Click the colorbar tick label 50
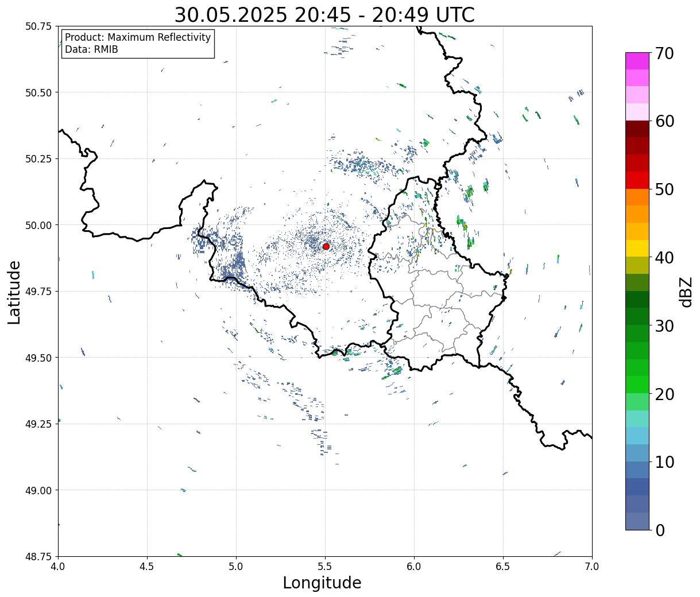 point(664,189)
